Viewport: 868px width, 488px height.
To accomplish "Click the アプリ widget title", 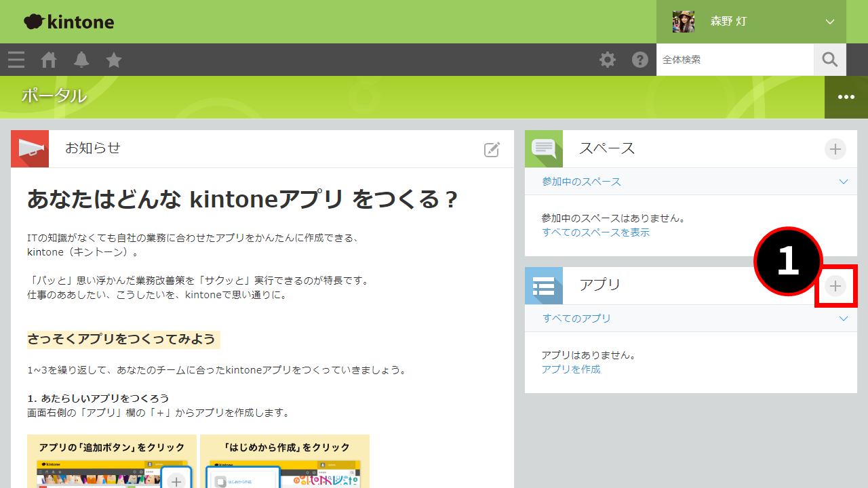I will click(x=600, y=285).
